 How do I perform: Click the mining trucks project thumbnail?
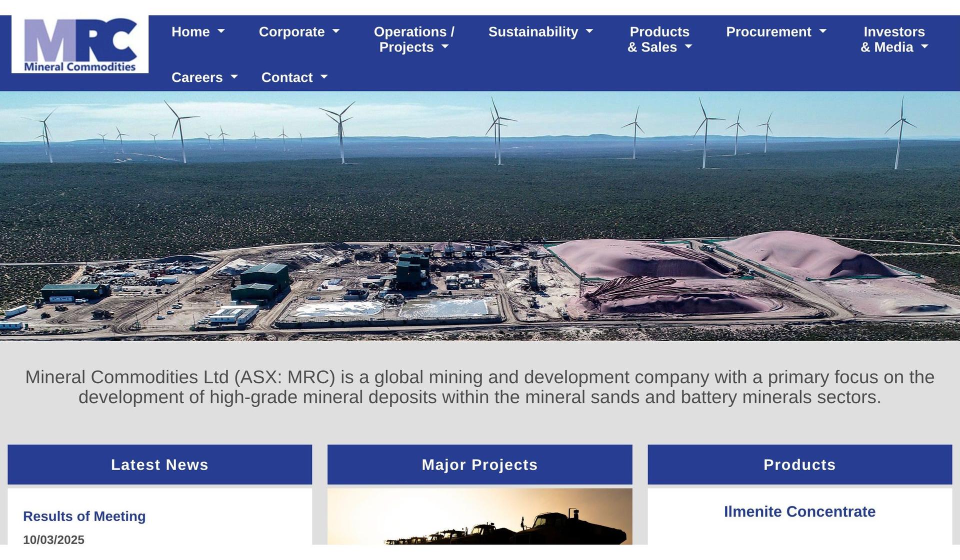479,517
